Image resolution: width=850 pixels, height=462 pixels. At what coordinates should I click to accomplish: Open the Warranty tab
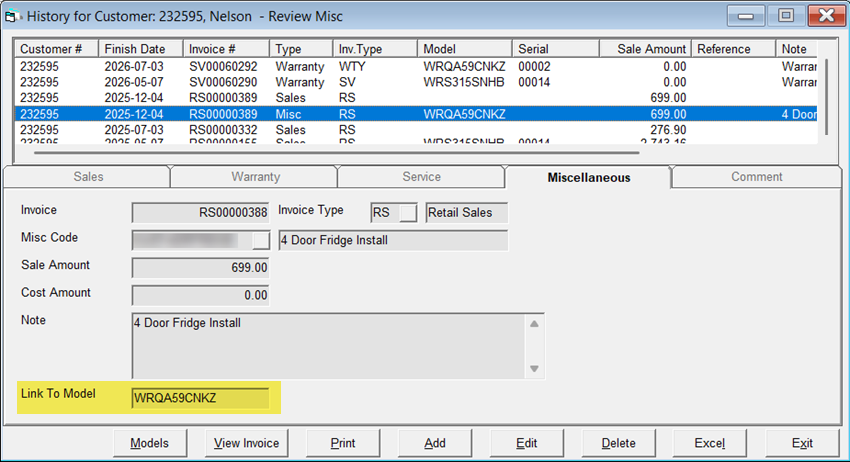pos(255,177)
